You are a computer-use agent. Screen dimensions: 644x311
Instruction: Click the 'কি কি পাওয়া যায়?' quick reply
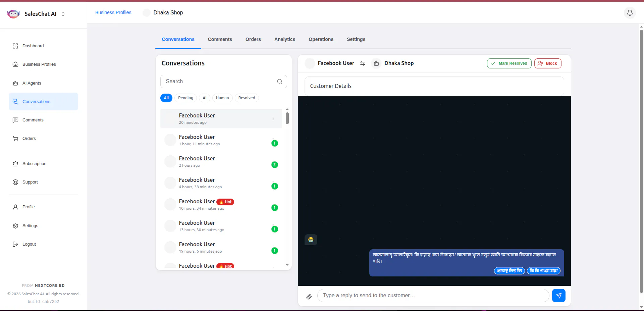[544, 271]
